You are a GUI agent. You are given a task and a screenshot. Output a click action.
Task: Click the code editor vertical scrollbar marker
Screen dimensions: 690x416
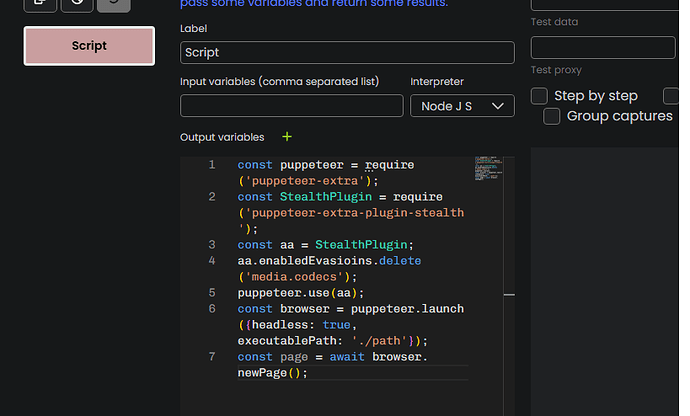(x=509, y=295)
